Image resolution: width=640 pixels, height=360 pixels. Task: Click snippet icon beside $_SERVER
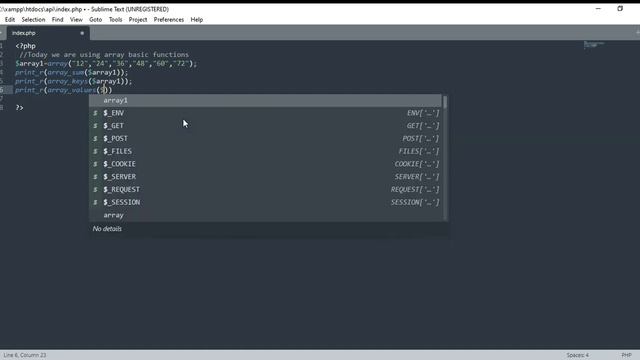96,177
